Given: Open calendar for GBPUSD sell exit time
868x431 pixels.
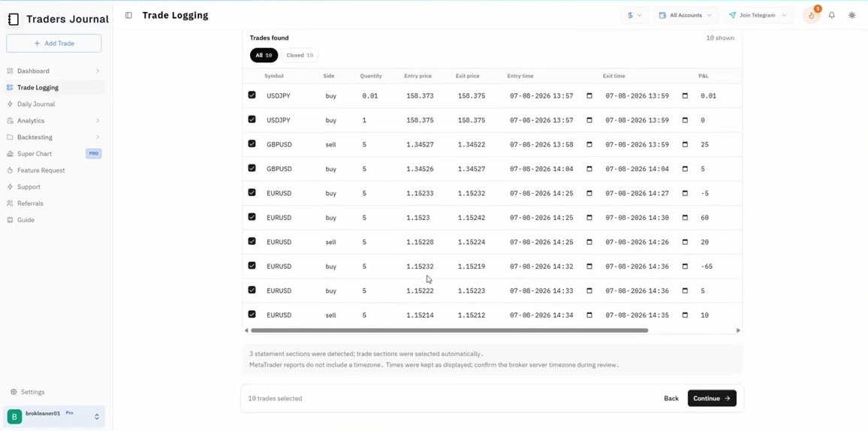Looking at the screenshot, I should (x=685, y=144).
